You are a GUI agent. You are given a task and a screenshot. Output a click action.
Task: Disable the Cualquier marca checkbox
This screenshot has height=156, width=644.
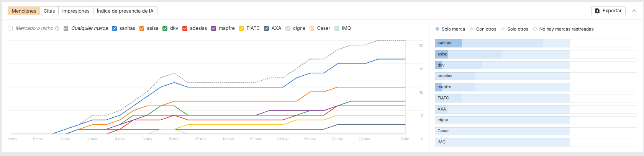66,28
